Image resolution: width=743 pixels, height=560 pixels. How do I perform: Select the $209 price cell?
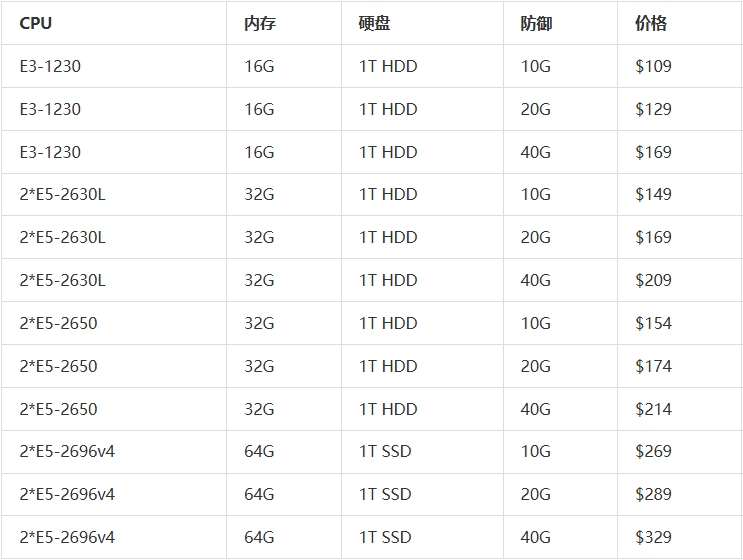coord(653,280)
